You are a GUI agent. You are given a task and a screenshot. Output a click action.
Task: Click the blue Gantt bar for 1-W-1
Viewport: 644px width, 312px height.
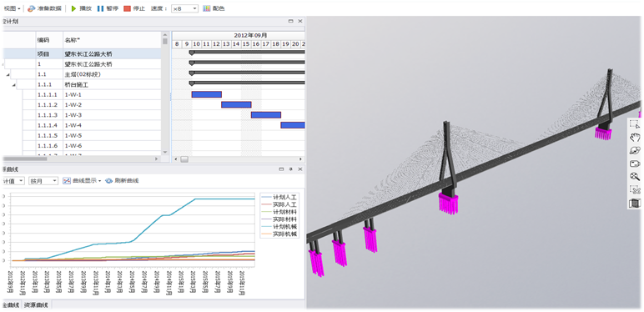click(x=207, y=94)
